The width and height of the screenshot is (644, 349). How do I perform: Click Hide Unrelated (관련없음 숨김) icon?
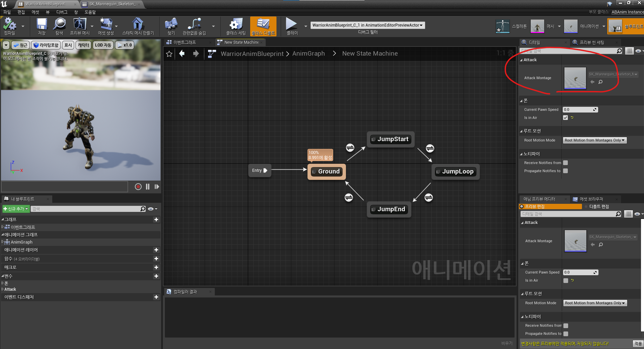[194, 26]
